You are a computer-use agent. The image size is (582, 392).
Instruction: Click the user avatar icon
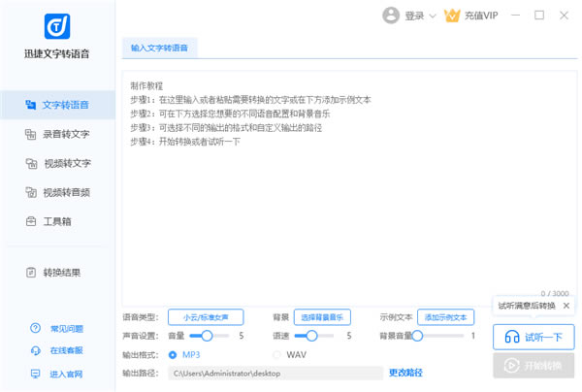[391, 16]
